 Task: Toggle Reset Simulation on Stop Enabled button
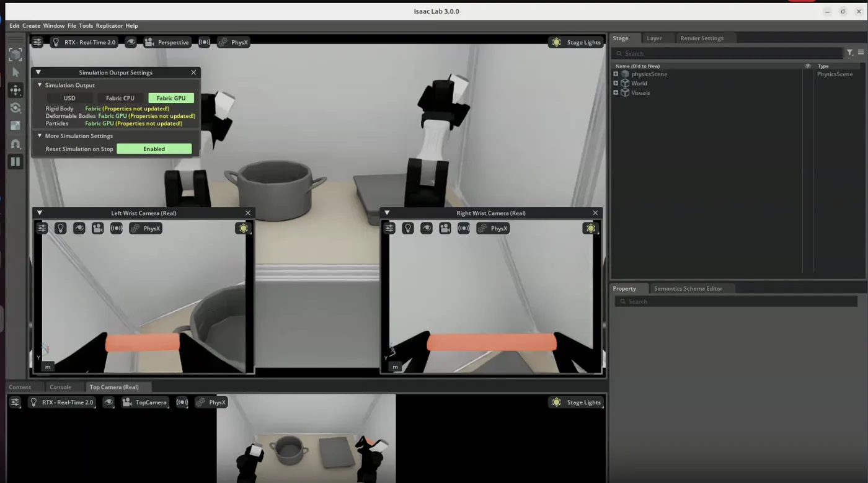click(154, 149)
